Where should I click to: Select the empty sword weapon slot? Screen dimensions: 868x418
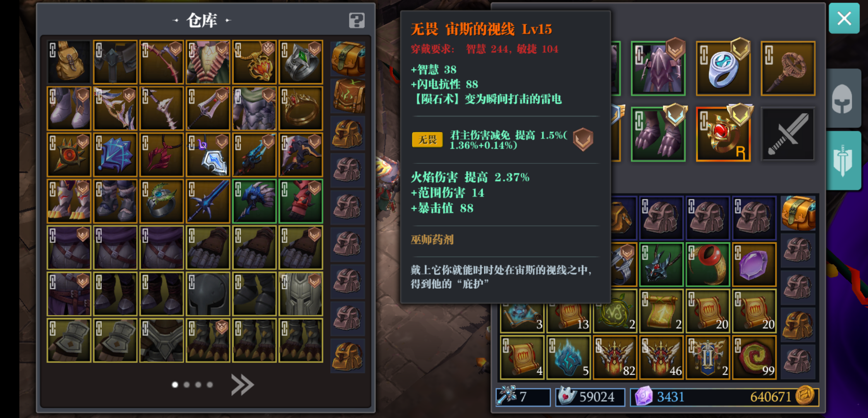788,134
